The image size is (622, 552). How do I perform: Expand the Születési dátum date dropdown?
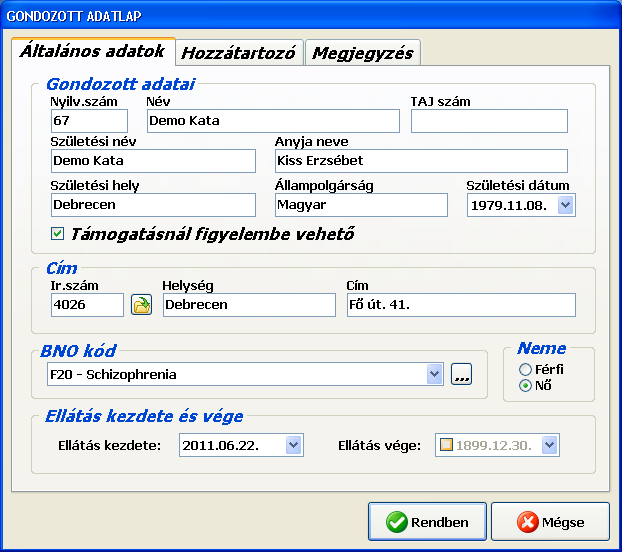click(566, 205)
